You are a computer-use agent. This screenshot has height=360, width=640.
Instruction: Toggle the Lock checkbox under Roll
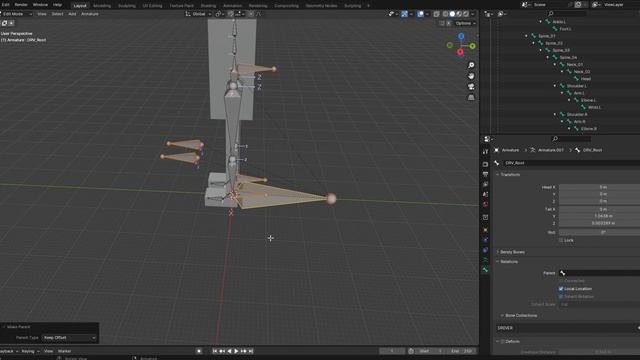click(561, 240)
